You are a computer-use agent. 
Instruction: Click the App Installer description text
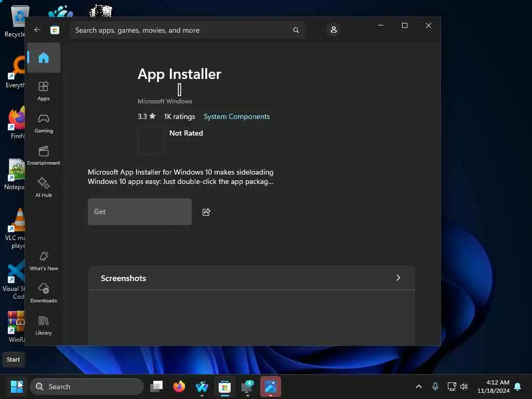180,177
